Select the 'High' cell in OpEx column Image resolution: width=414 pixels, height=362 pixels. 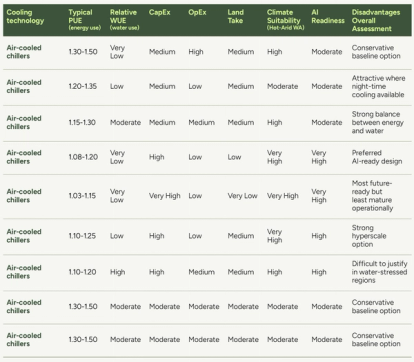[196, 52]
